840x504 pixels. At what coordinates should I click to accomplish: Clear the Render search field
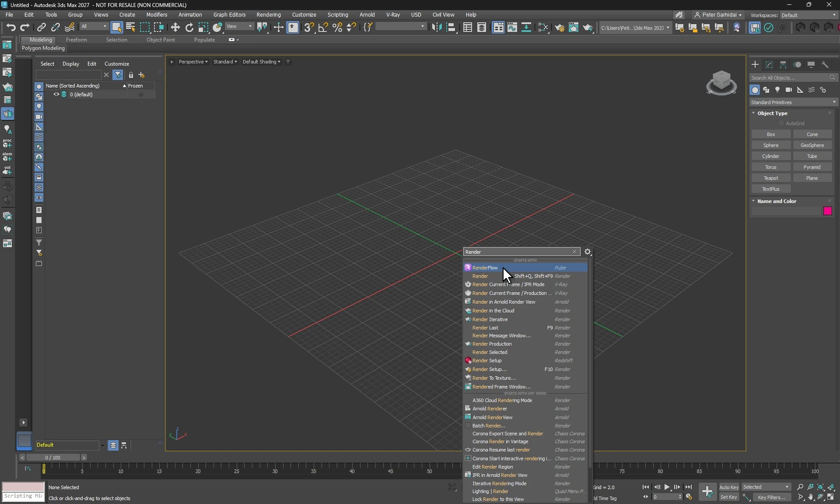(574, 252)
